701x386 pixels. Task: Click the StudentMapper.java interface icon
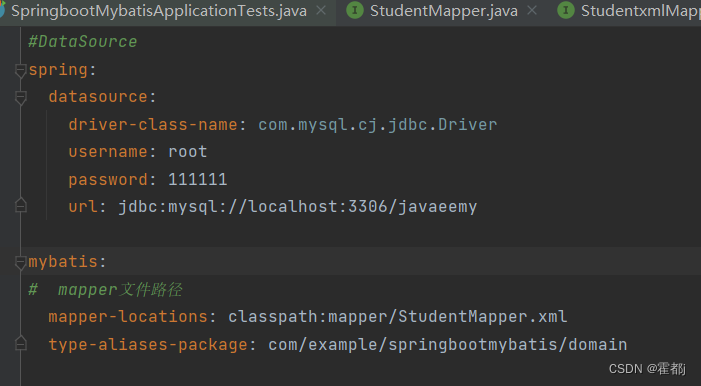click(x=355, y=10)
